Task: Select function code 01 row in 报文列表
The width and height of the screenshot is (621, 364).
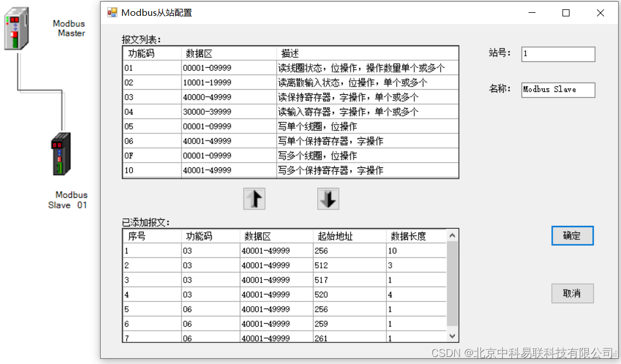Action: tap(291, 68)
